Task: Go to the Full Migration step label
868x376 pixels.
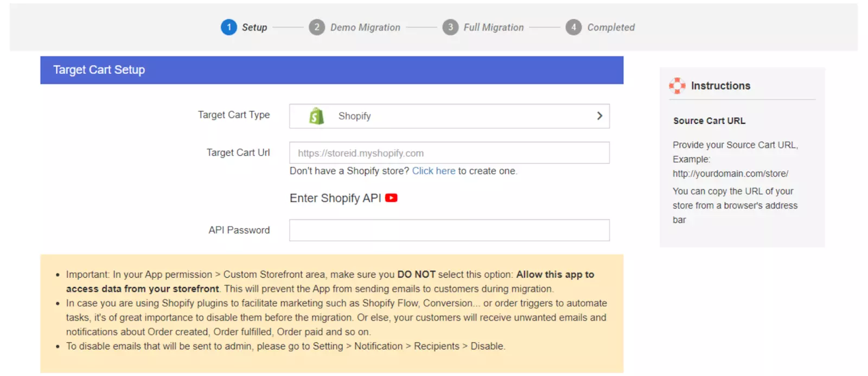Action: [x=494, y=27]
